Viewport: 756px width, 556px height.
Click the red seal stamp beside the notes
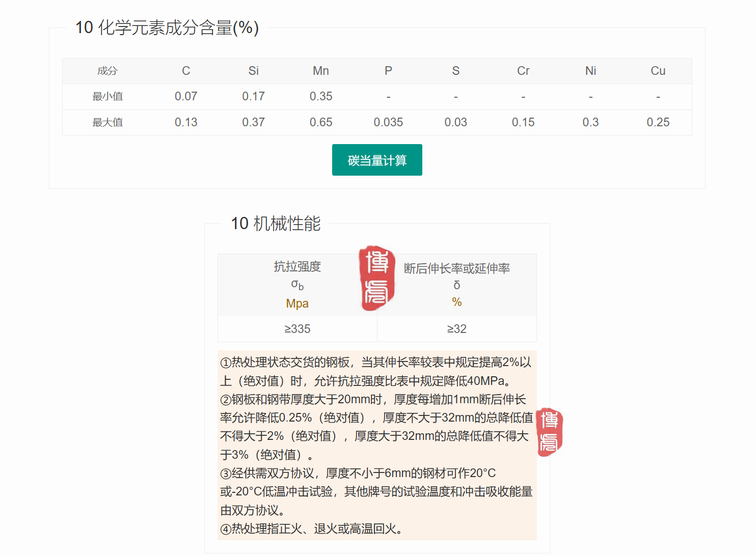[x=550, y=432]
